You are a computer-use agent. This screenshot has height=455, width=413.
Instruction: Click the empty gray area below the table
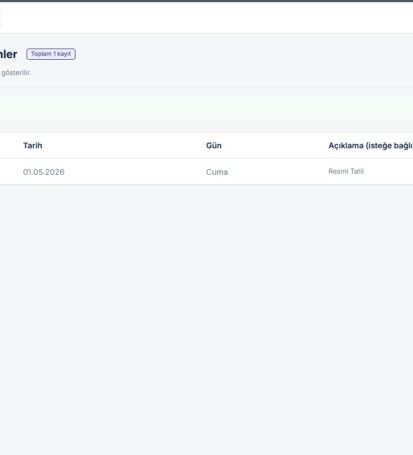206,317
